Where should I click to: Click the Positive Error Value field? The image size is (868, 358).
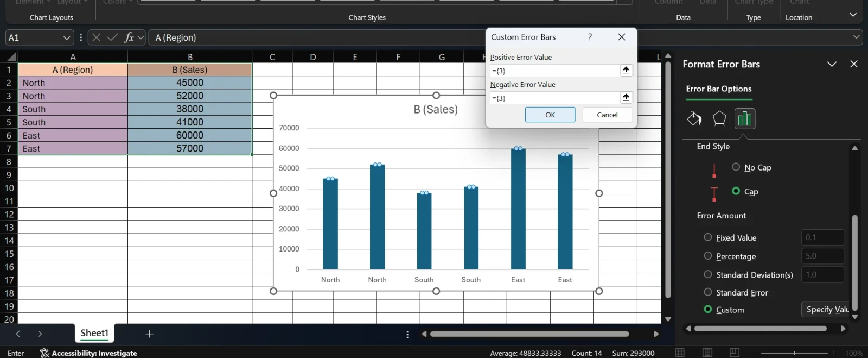(555, 71)
